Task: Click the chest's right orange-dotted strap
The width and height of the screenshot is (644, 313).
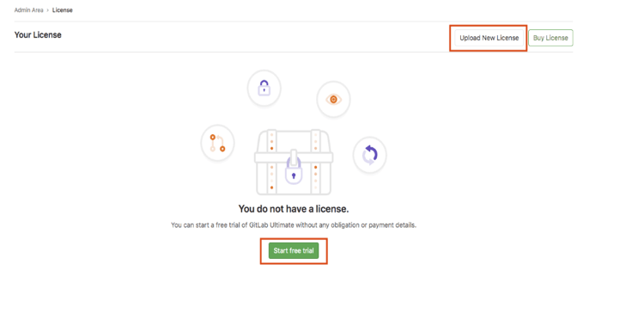Action: coord(315,162)
